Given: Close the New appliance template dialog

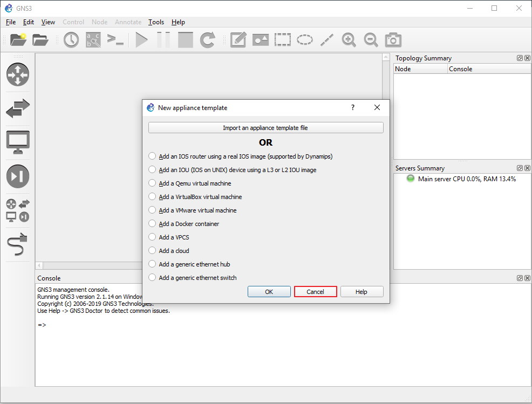Looking at the screenshot, I should [x=377, y=107].
